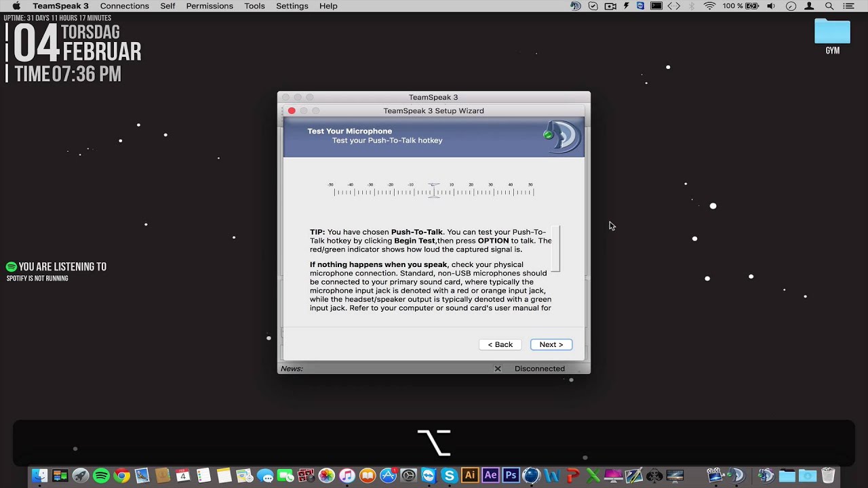Open the Permissions menu

(x=210, y=6)
